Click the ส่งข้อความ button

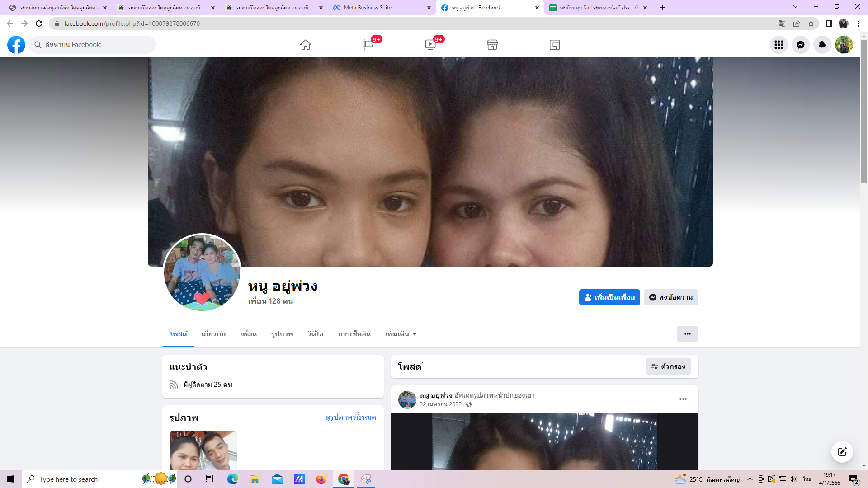(671, 297)
